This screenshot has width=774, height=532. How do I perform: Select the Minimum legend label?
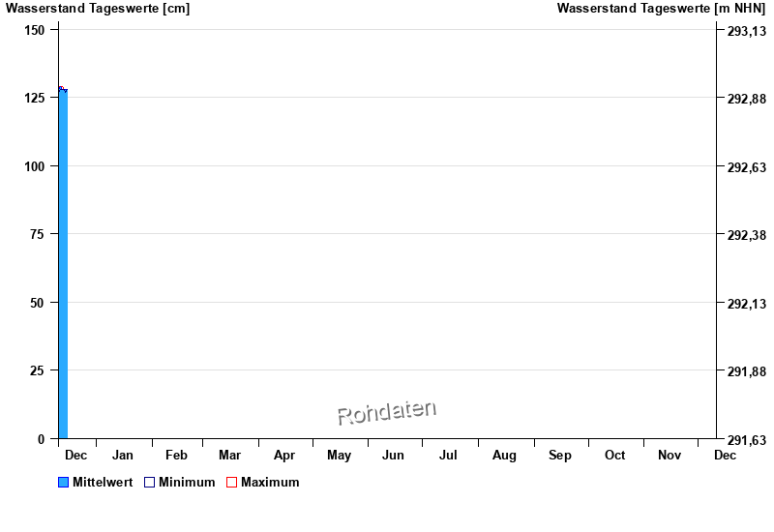point(187,483)
